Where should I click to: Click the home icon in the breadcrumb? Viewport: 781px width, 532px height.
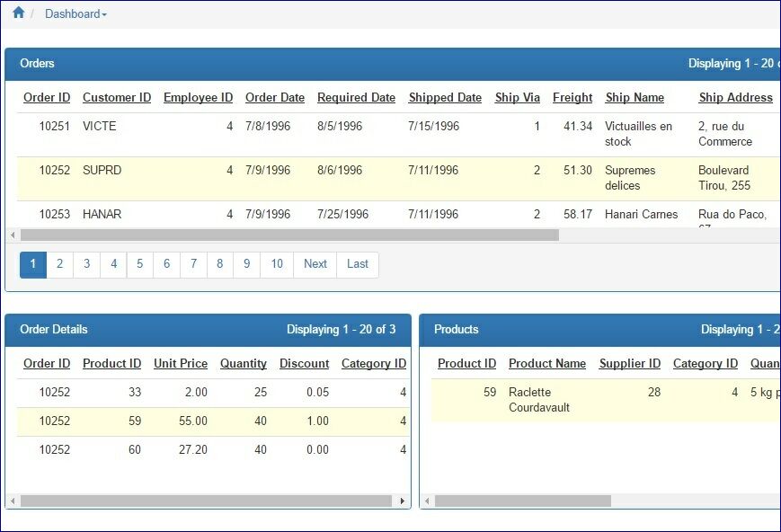coord(18,13)
